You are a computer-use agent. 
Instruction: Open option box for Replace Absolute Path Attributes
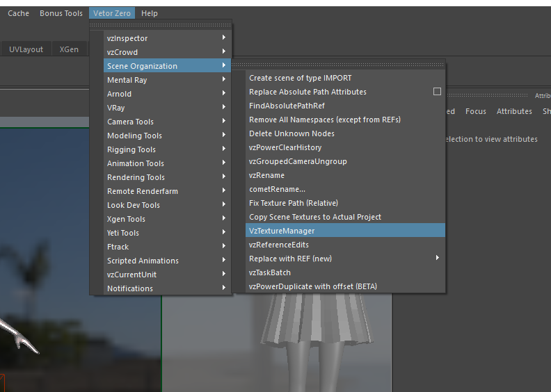click(437, 92)
